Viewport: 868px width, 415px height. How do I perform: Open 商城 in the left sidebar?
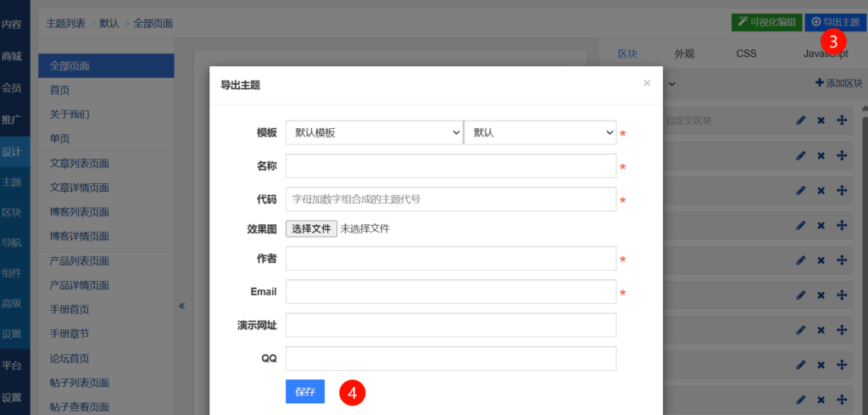click(x=12, y=56)
